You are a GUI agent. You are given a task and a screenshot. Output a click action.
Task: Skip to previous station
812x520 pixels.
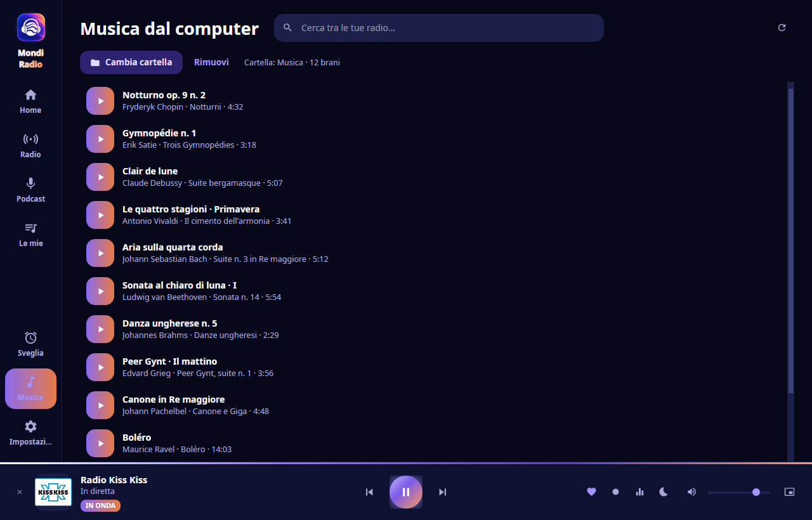369,492
